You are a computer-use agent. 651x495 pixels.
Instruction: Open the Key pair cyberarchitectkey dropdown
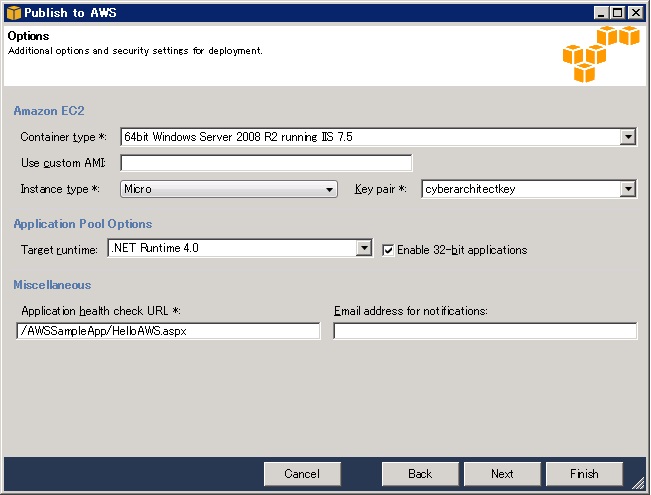point(529,189)
